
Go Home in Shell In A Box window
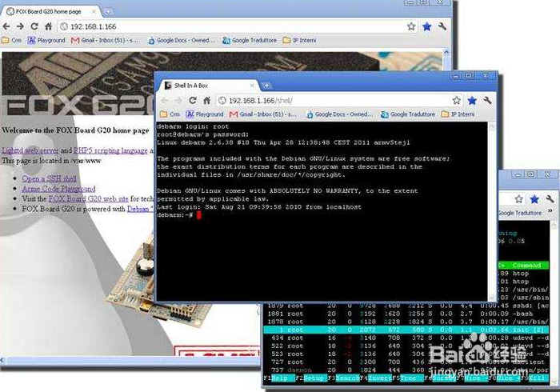pyautogui.click(x=207, y=101)
